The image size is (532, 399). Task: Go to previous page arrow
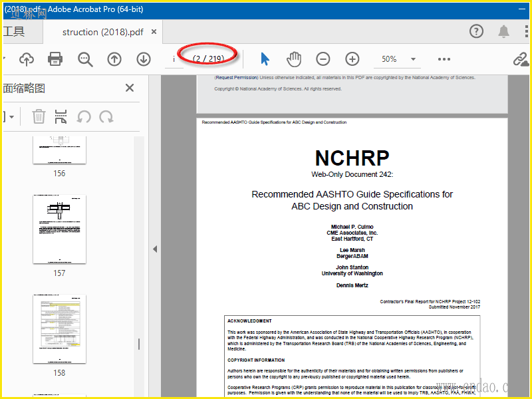pos(114,59)
